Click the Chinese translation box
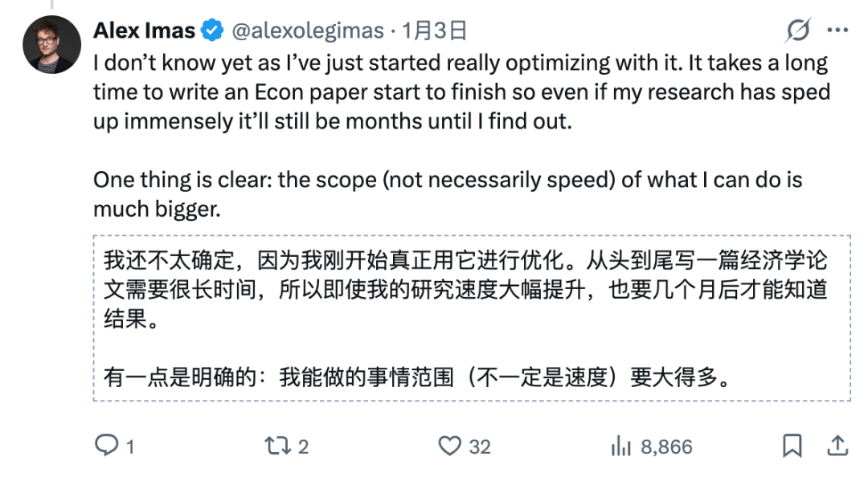 pos(472,318)
